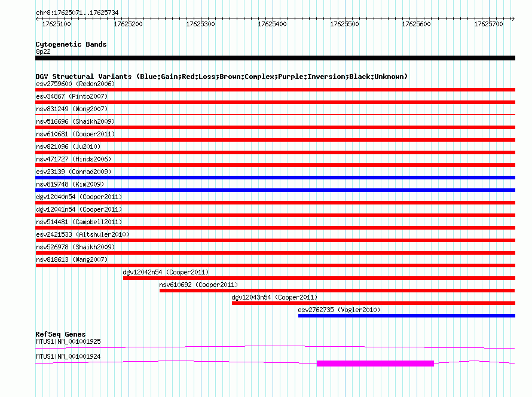Click the DGV Structural Variants track title
The image size is (532, 397).
pyautogui.click(x=221, y=77)
